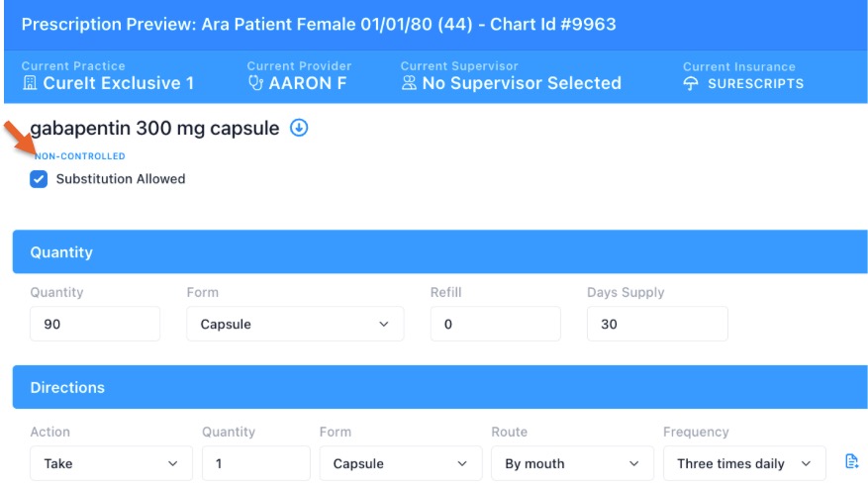Click the Days Supply field showing 30
The height and width of the screenshot is (487, 868).
657,324
